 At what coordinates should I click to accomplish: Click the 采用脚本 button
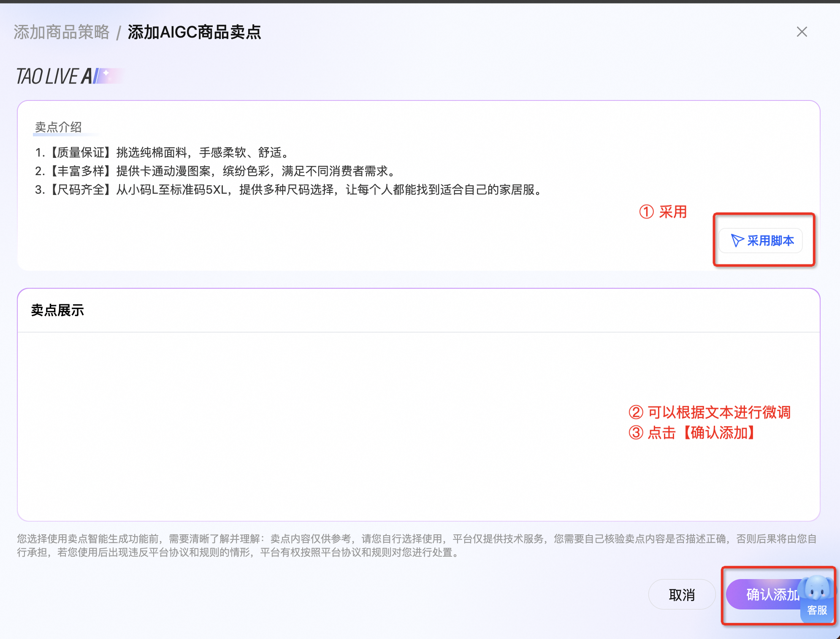[761, 241]
